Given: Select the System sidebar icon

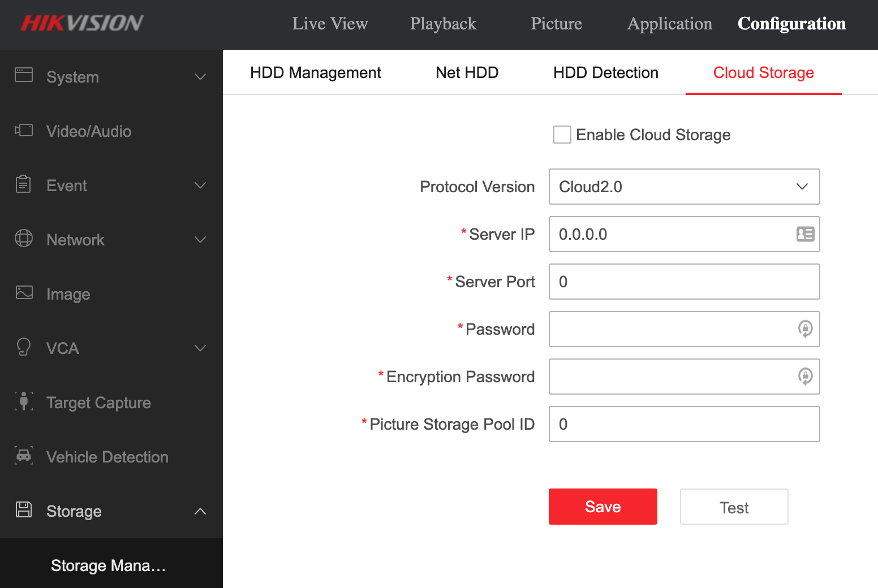Looking at the screenshot, I should click(24, 76).
